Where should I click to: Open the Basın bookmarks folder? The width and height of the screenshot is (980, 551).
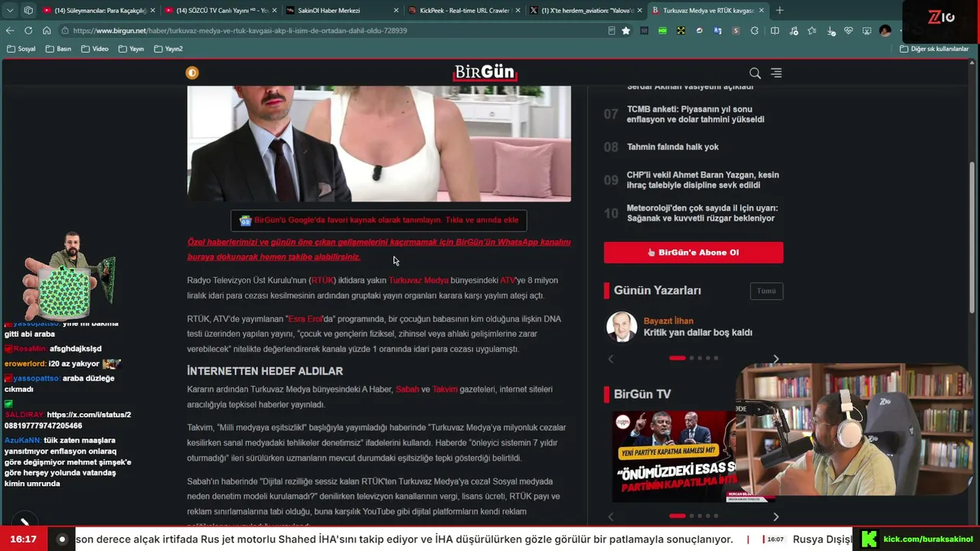click(x=58, y=49)
